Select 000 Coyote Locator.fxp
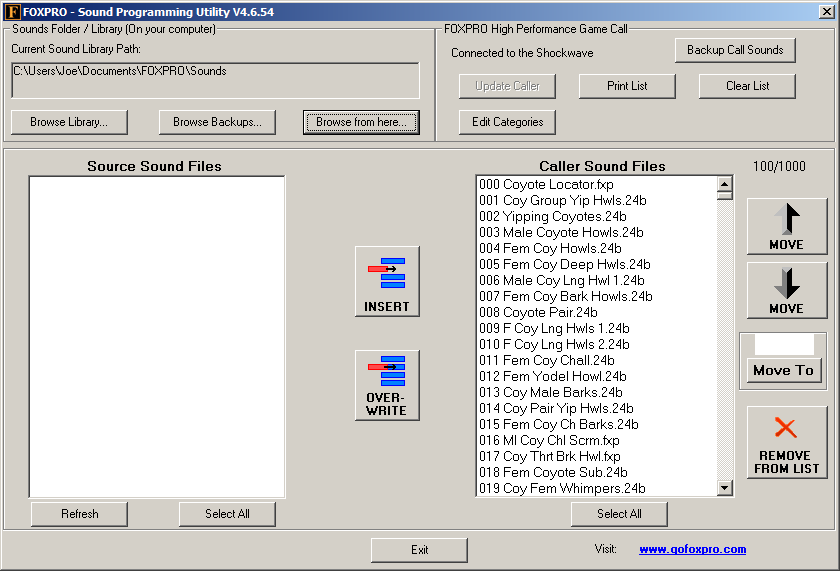The width and height of the screenshot is (840, 571). click(597, 184)
